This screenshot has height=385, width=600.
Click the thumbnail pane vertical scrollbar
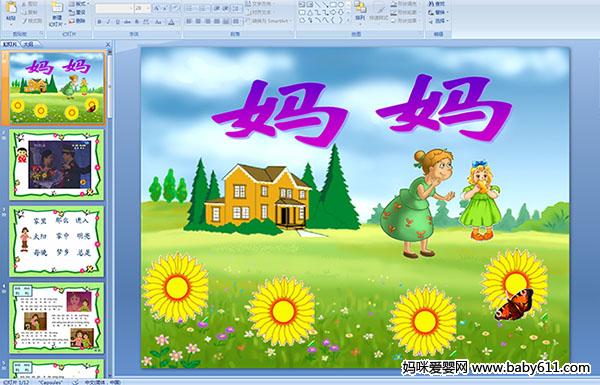(x=110, y=214)
